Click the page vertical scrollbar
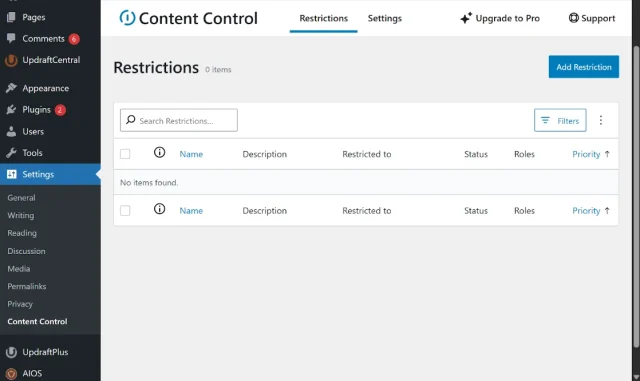 (x=636, y=196)
